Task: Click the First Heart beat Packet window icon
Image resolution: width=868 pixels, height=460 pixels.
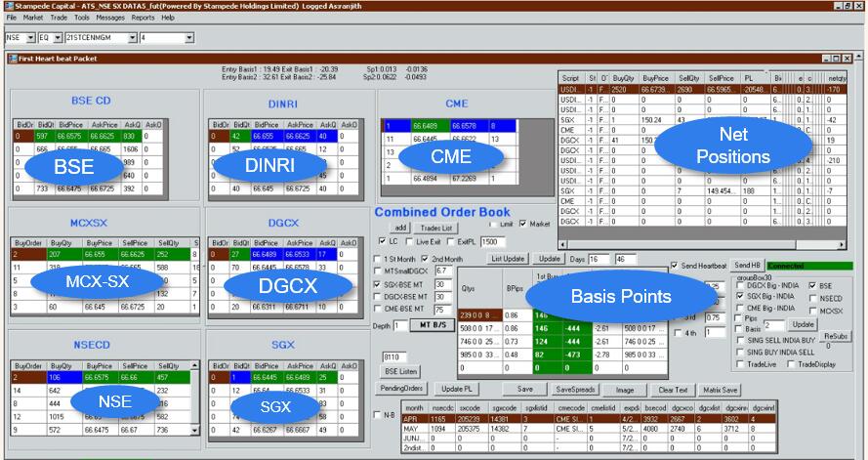Action: [x=11, y=59]
